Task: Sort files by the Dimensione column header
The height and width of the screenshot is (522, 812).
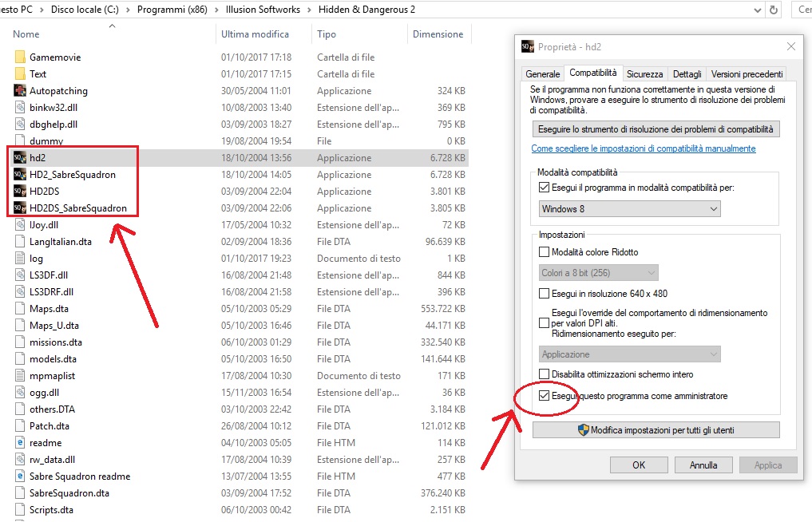Action: point(438,34)
